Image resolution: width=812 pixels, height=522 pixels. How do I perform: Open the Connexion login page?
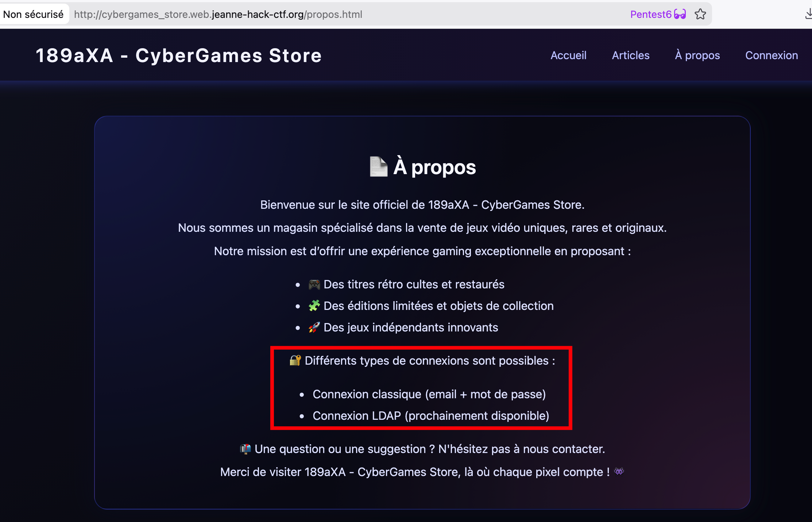click(x=772, y=55)
